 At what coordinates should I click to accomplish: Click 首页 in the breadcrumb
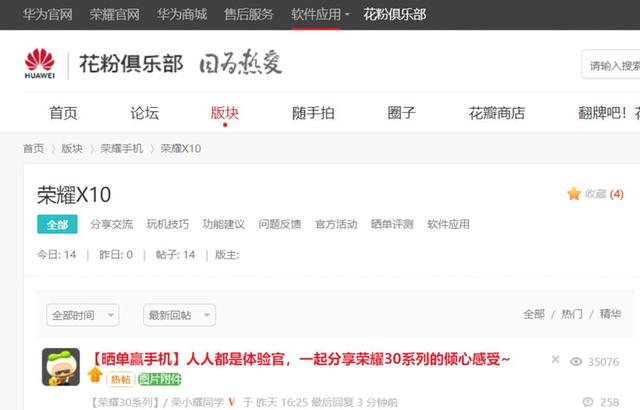[x=33, y=148]
